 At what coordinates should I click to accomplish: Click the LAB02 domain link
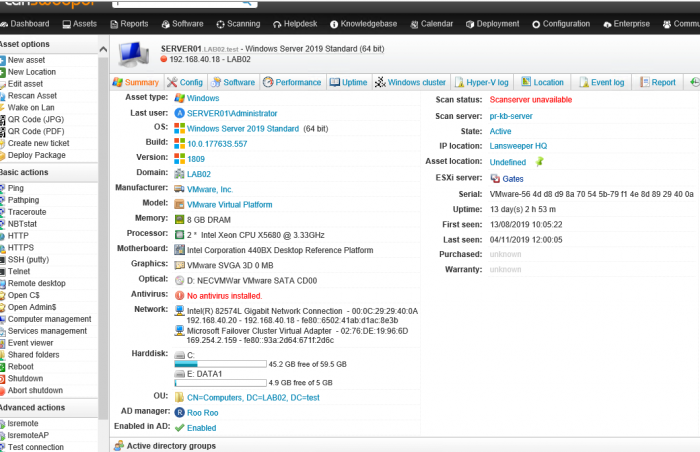click(199, 174)
